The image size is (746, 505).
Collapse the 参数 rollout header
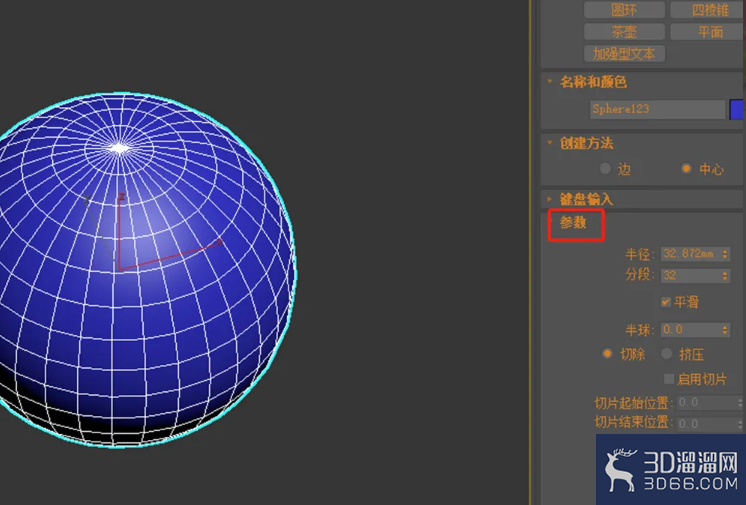coord(573,222)
